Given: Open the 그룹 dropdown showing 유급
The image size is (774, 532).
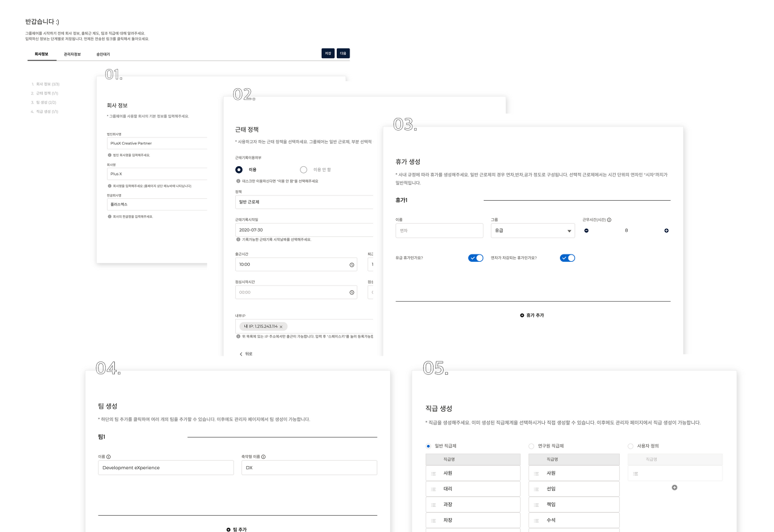Looking at the screenshot, I should point(533,230).
